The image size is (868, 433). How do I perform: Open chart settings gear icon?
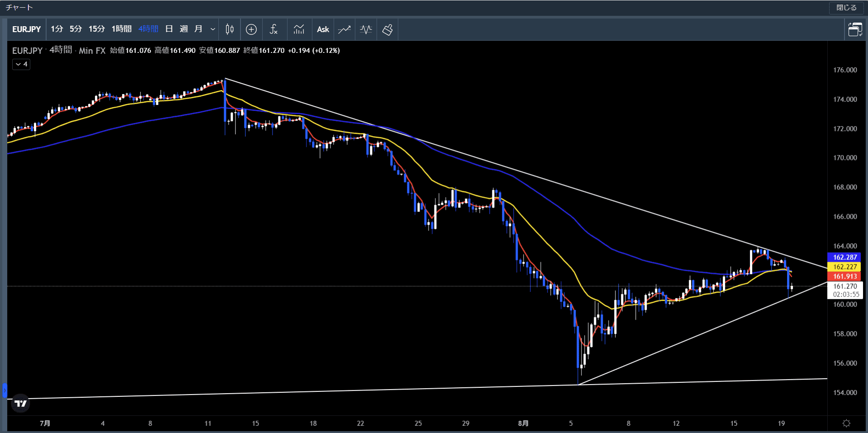click(847, 423)
